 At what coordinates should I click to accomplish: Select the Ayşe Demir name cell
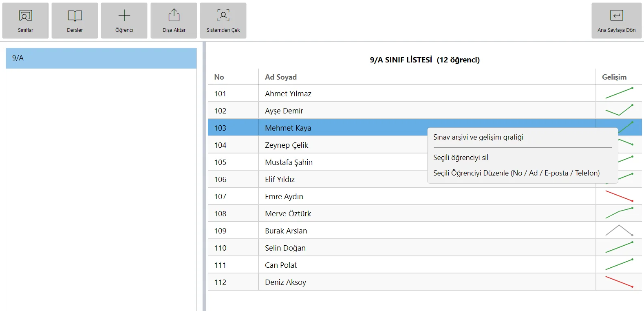pyautogui.click(x=427, y=111)
